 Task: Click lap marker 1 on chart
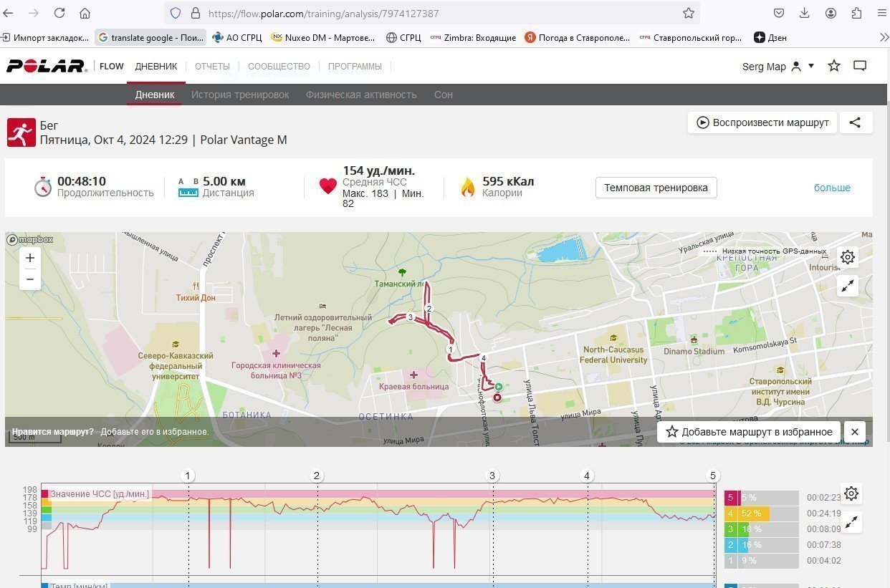click(x=188, y=476)
